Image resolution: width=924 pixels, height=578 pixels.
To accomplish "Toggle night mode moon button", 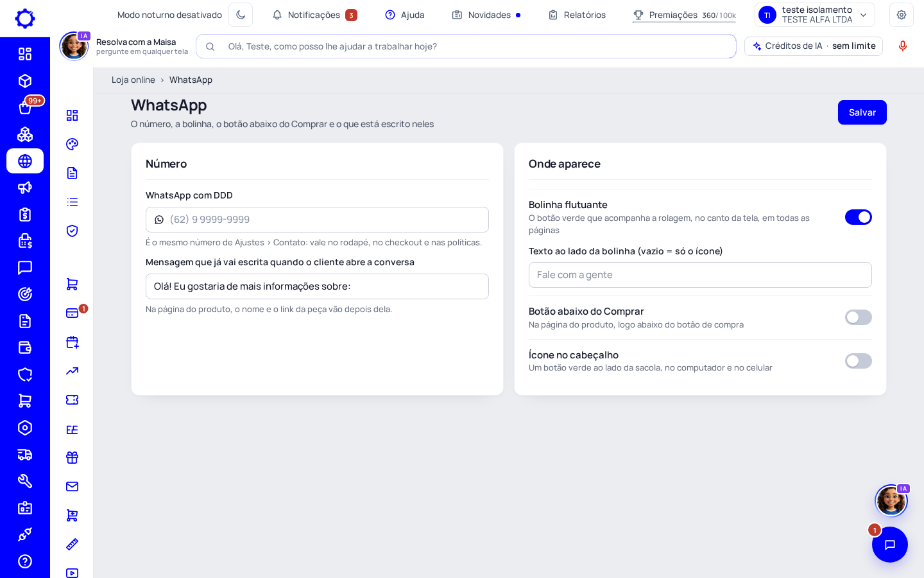I will tap(241, 15).
